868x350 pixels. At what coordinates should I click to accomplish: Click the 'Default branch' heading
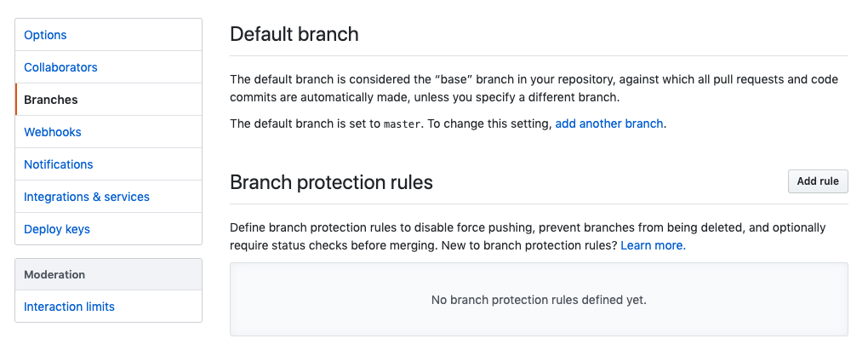pos(294,35)
